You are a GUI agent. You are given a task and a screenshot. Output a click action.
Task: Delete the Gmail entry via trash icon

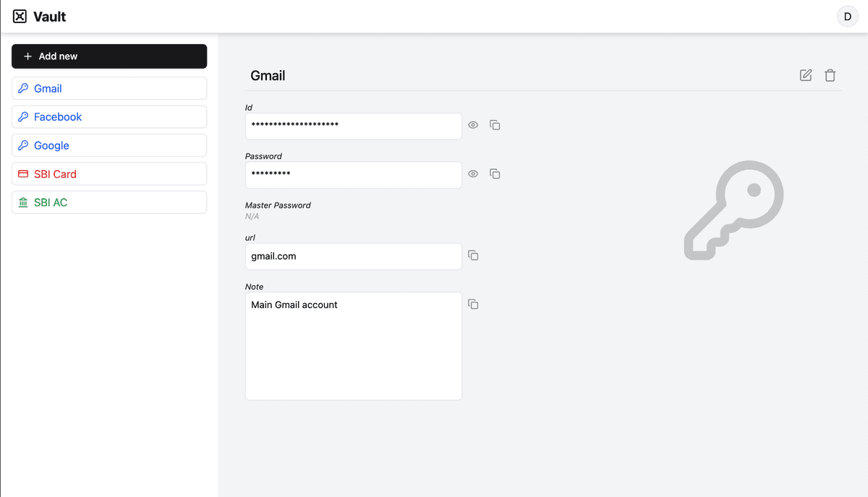tap(830, 75)
